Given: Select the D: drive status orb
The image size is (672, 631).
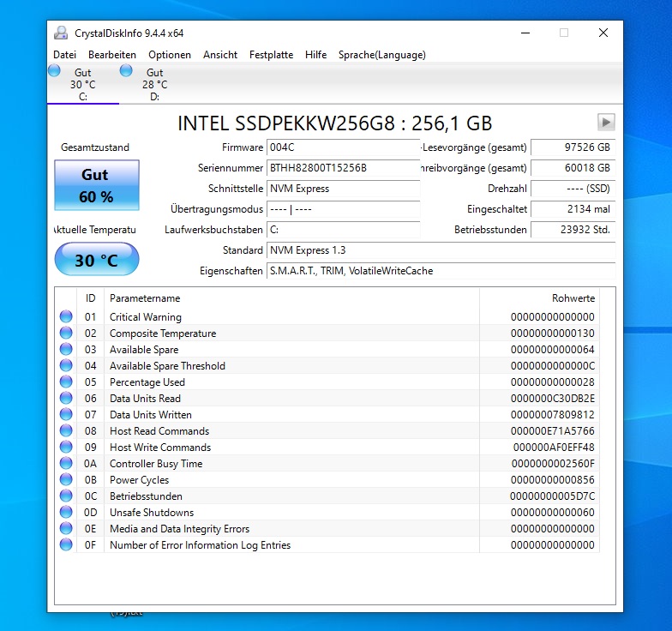Looking at the screenshot, I should click(126, 70).
